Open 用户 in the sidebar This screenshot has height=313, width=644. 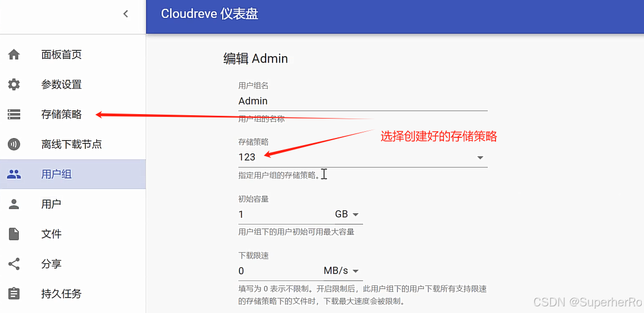click(73, 204)
